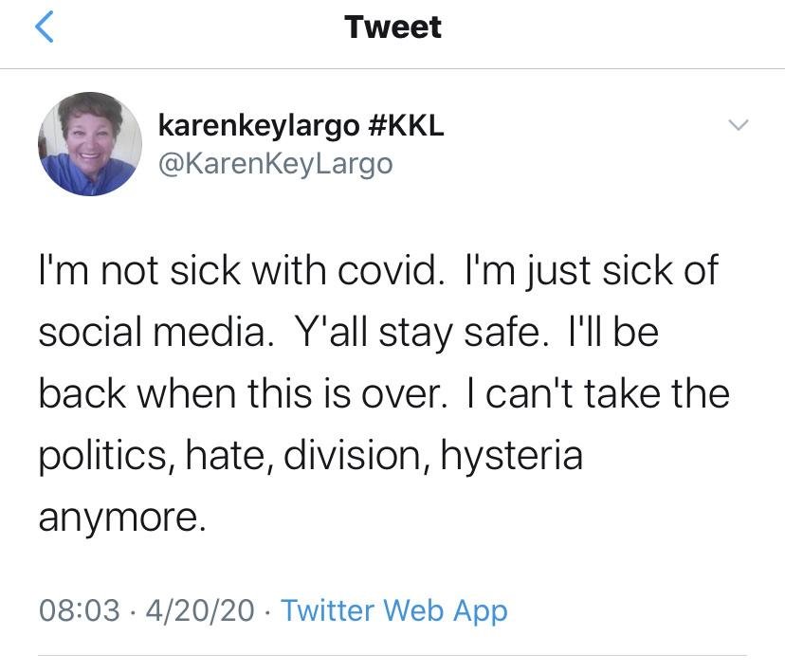This screenshot has width=785, height=672.
Task: Click "I'm just sick of" in the tweet
Action: [592, 271]
